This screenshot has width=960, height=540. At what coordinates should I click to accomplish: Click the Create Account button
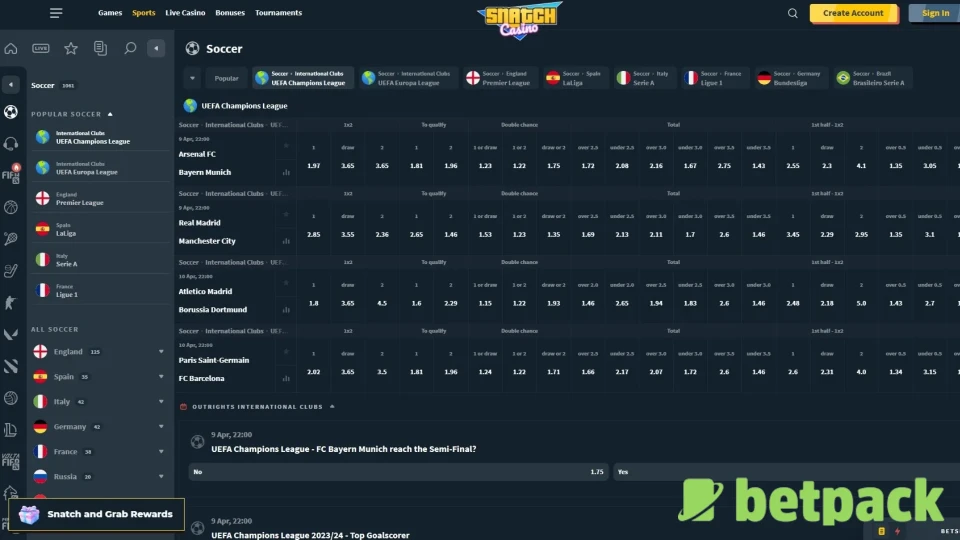[853, 13]
